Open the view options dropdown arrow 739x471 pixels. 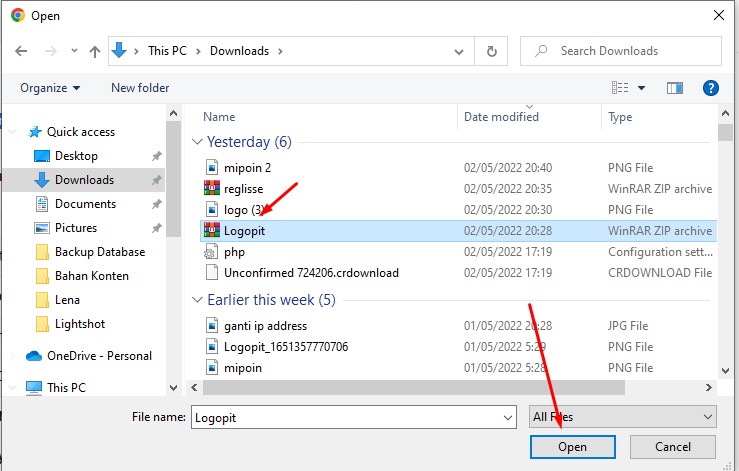[x=641, y=88]
